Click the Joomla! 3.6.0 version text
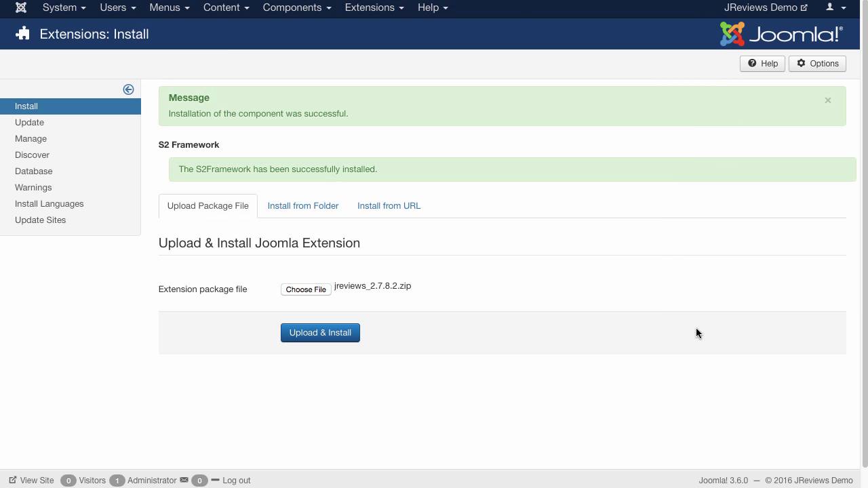This screenshot has width=868, height=488. coord(723,481)
